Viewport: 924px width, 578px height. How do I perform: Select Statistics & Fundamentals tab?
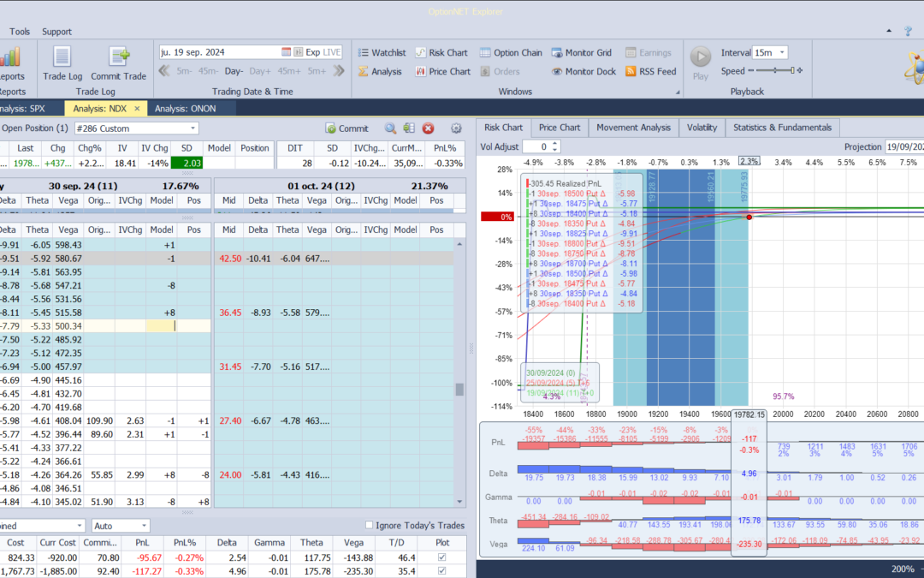[782, 128]
